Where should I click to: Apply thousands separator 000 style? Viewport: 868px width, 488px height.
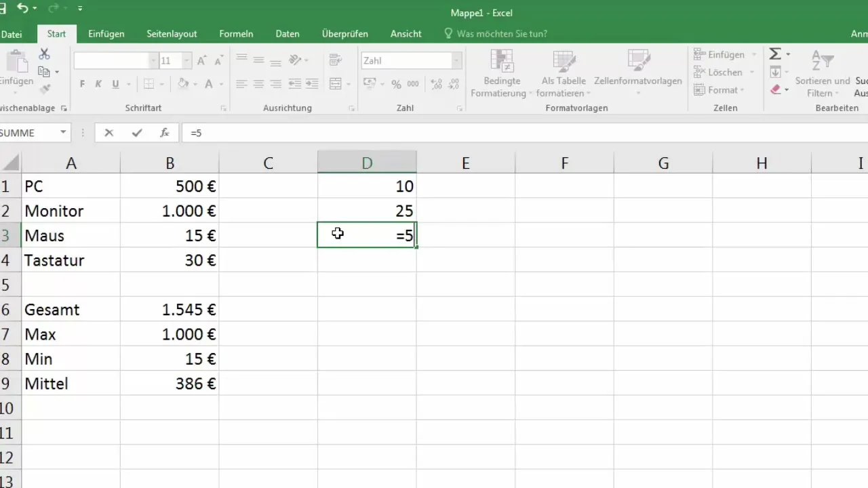tap(413, 84)
